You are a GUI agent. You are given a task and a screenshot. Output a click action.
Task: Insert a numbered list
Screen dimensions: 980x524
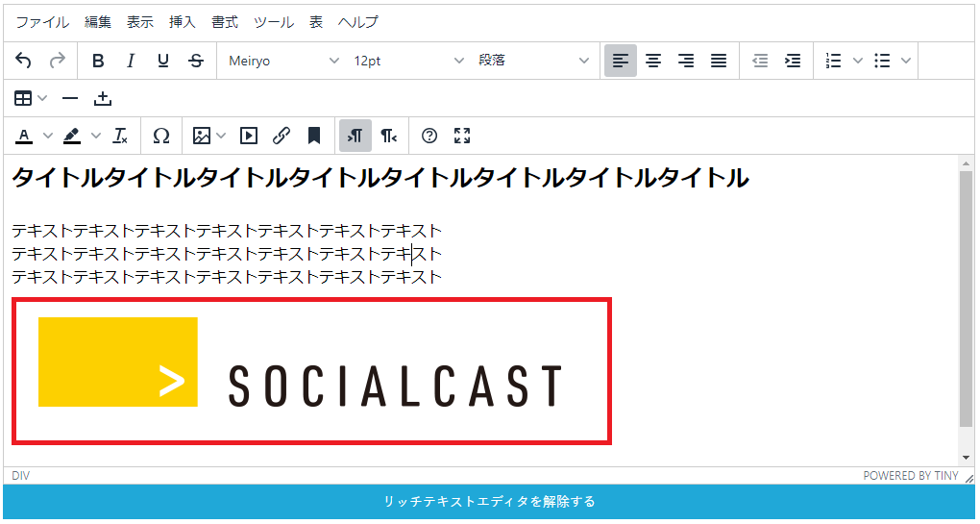pyautogui.click(x=833, y=61)
